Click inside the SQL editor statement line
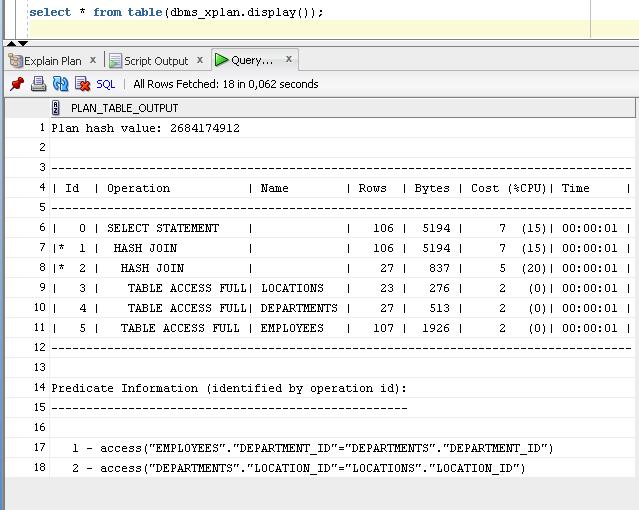 (176, 12)
